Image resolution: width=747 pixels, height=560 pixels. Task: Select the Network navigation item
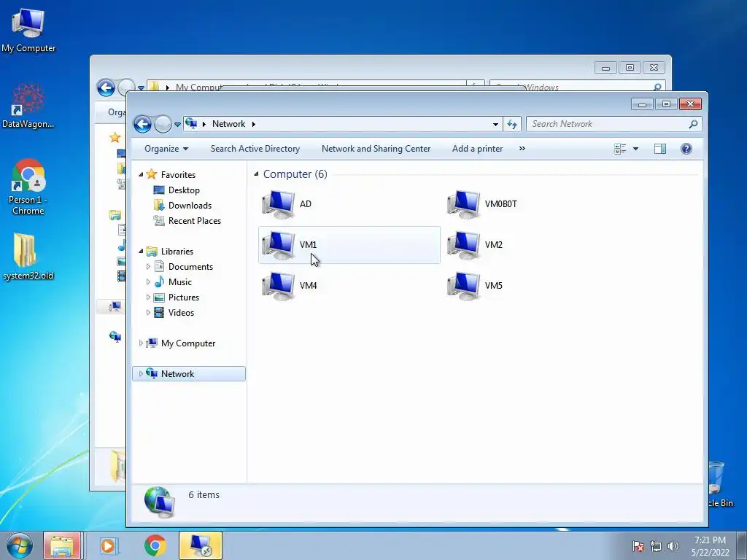(x=189, y=374)
